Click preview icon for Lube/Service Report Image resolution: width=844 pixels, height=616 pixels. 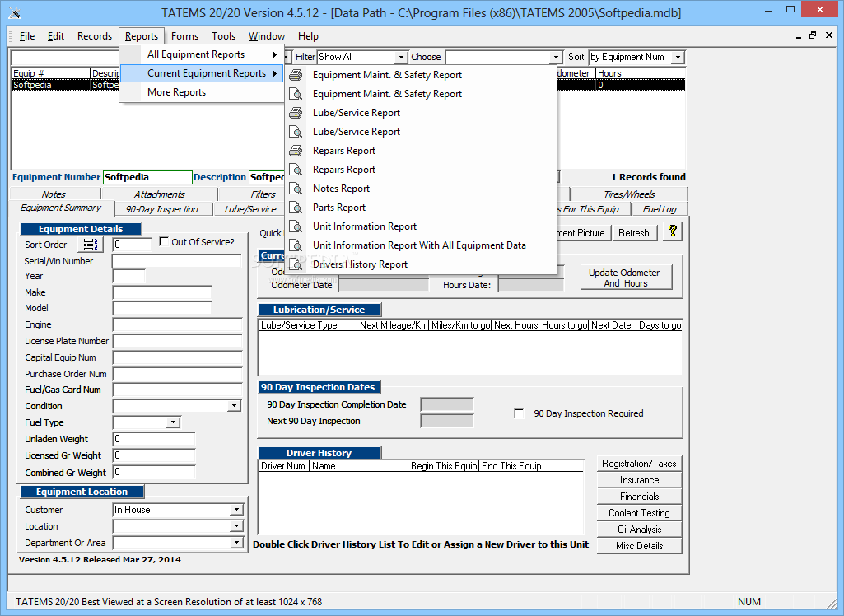coord(296,132)
